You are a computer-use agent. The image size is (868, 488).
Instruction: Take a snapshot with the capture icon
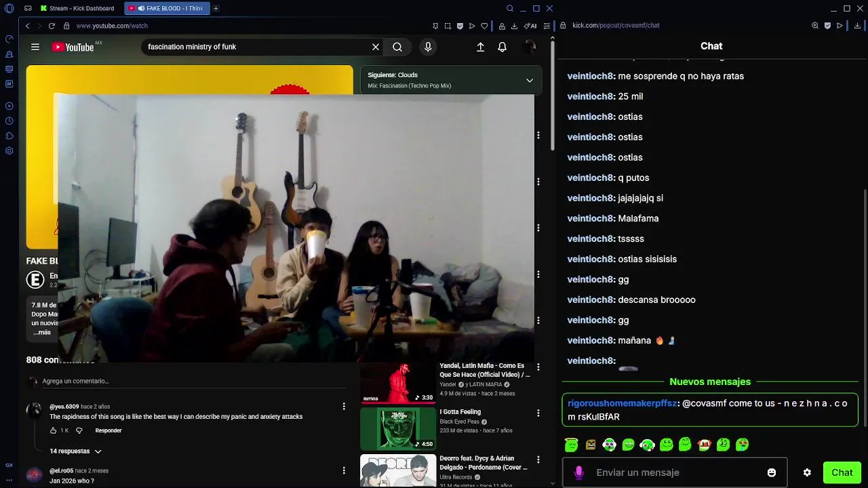coord(448,26)
